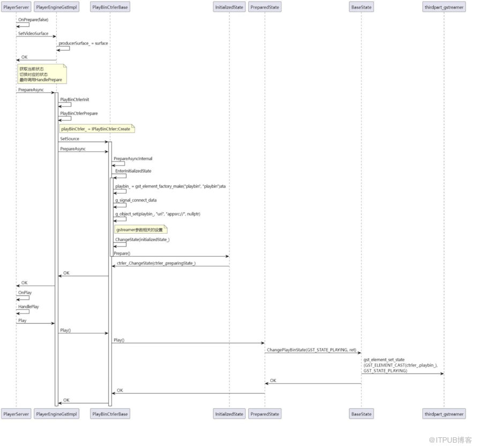Click the ctrler_.ChangeState preparingState label
The height and width of the screenshot is (448, 477).
pyautogui.click(x=156, y=263)
